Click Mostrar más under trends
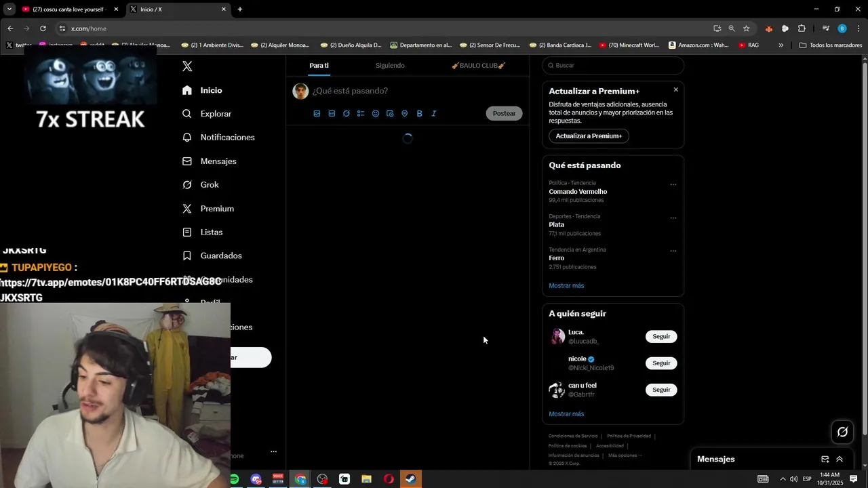Screen dimensions: 868x488 point(566,286)
